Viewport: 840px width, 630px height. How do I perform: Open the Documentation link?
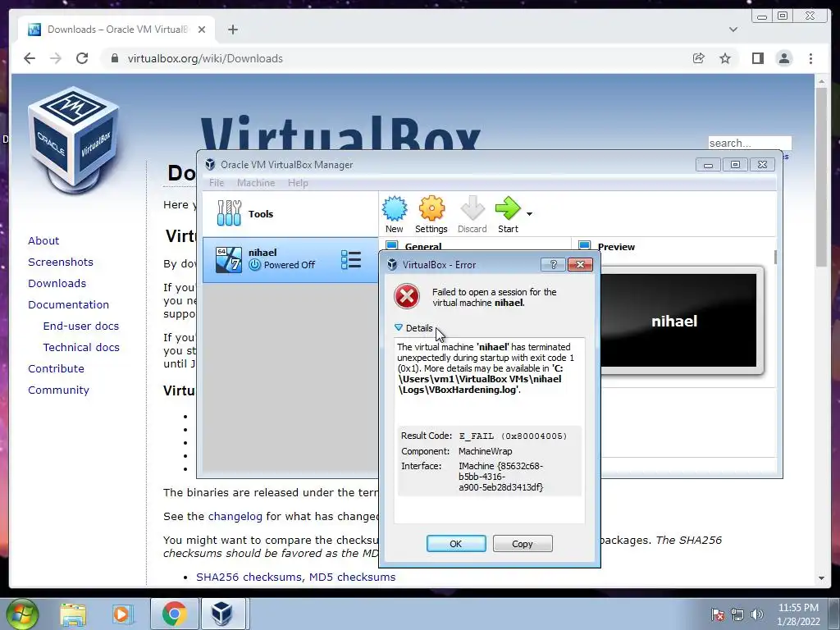tap(69, 304)
